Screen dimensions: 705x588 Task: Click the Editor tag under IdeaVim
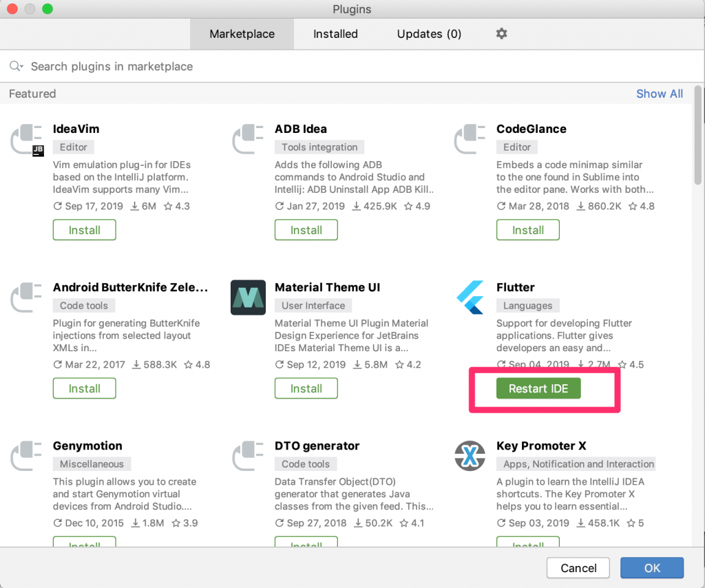pyautogui.click(x=74, y=147)
